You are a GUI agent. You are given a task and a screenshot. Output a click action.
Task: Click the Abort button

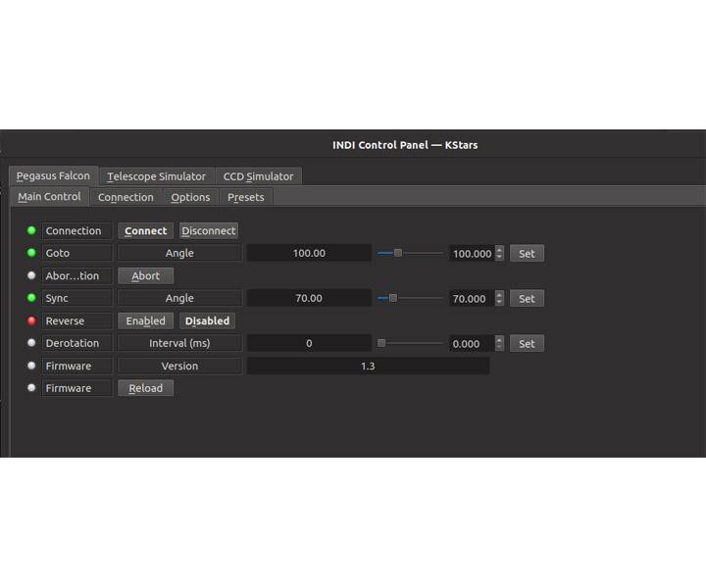click(145, 275)
